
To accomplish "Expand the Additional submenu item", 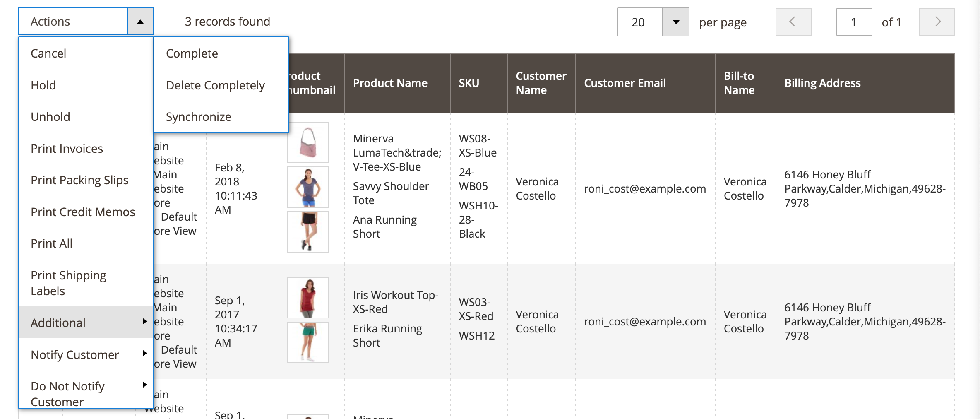I will 86,323.
